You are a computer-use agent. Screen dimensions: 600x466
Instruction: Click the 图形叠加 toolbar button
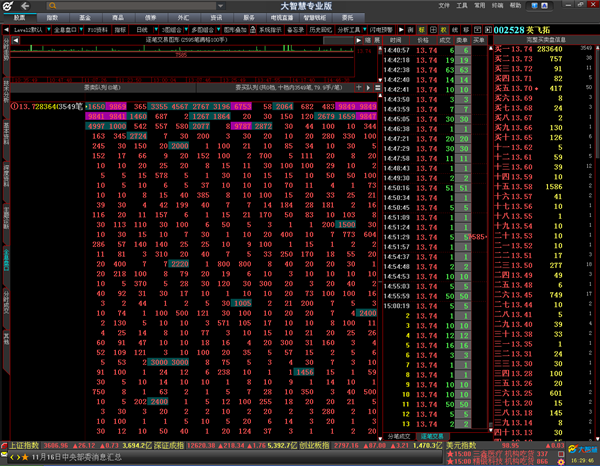235,29
